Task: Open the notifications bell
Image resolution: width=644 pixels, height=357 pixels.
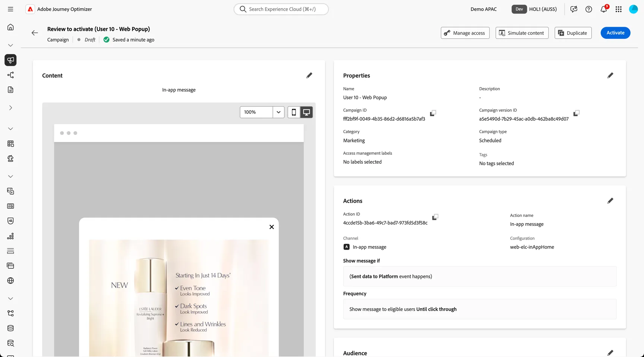Action: (x=604, y=9)
